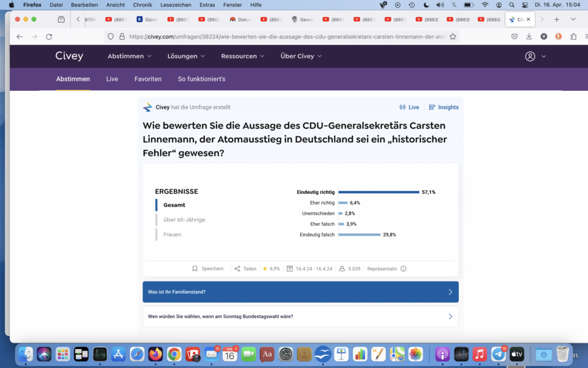Open Firefox downloads icon in toolbar
Image resolution: width=588 pixels, height=368 pixels.
529,36
